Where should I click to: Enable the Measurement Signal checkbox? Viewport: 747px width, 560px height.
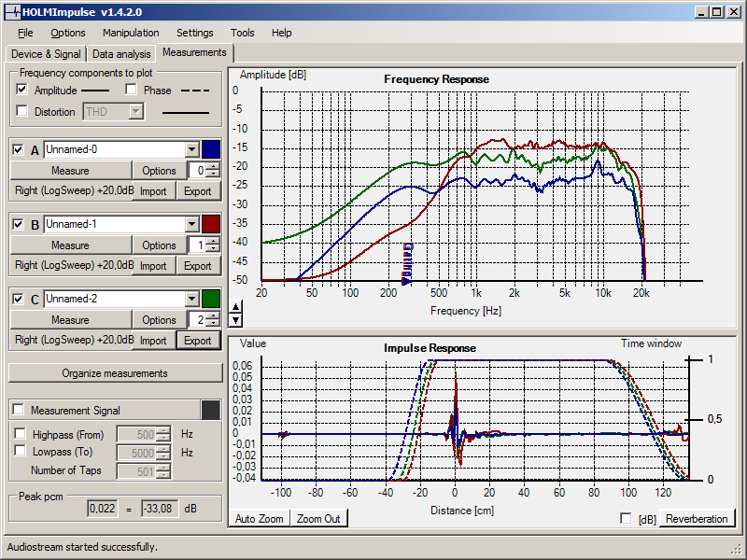[x=19, y=410]
